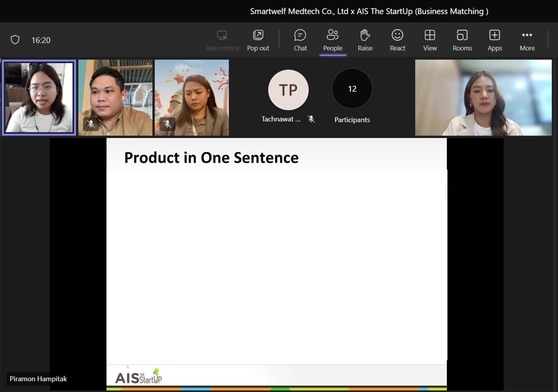Click the Tachnawat name label
Viewport: 558px width, 392px height.
coord(281,119)
